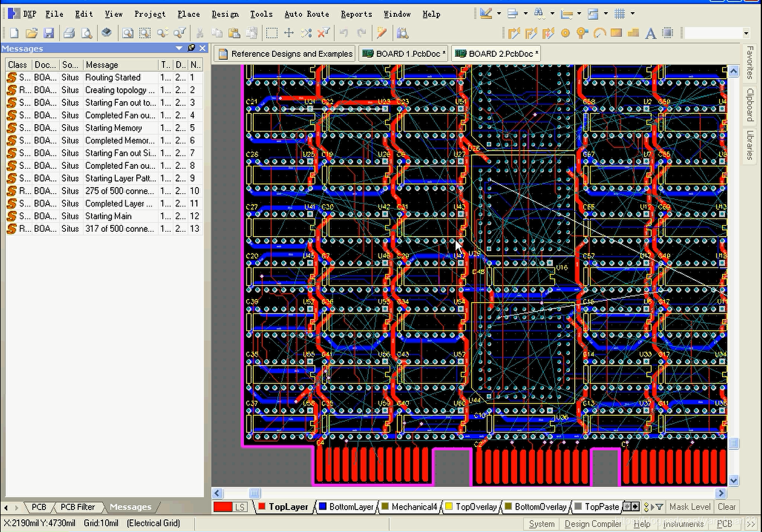
Task: Open the Libraries side panel tab
Action: [x=750, y=145]
